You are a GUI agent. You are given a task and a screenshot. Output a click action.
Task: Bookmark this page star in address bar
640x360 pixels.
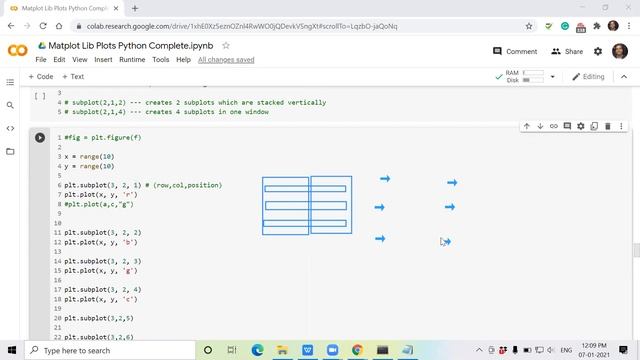pyautogui.click(x=529, y=26)
